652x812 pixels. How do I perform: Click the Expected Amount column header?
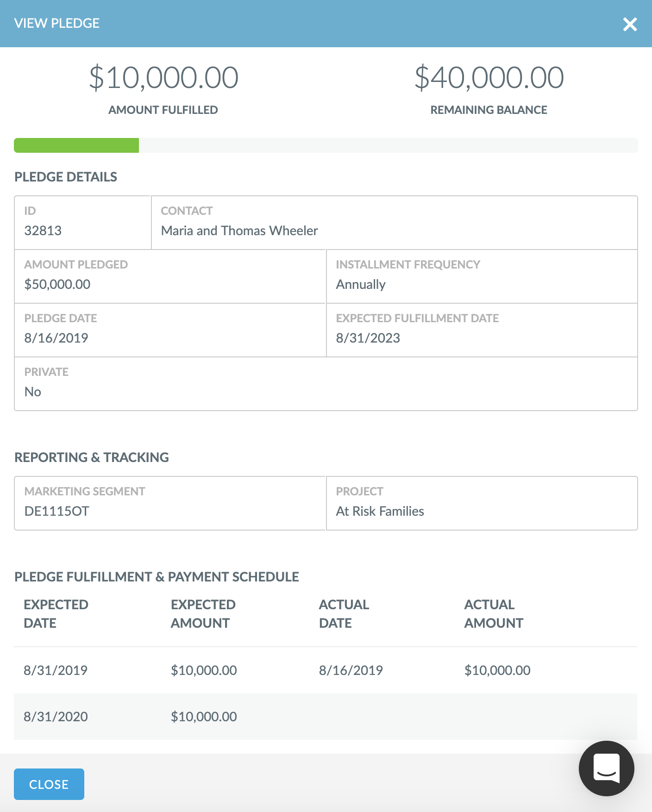203,613
